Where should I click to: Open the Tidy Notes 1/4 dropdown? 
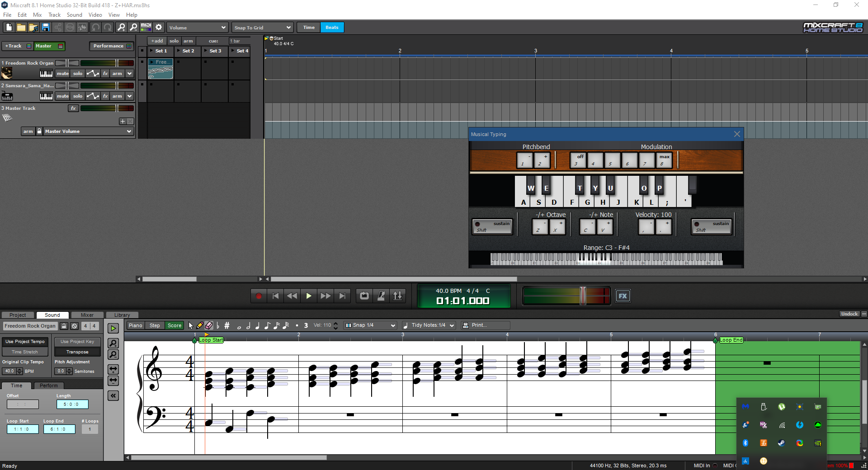[x=429, y=325]
